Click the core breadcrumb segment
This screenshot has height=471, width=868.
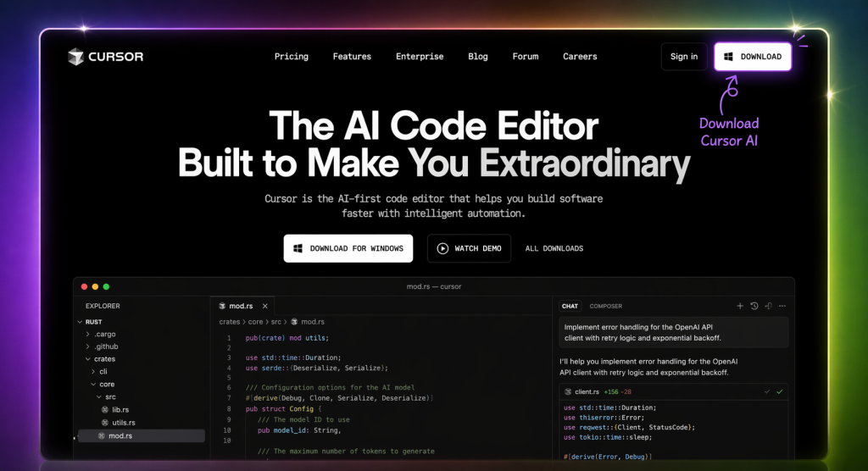tap(255, 322)
